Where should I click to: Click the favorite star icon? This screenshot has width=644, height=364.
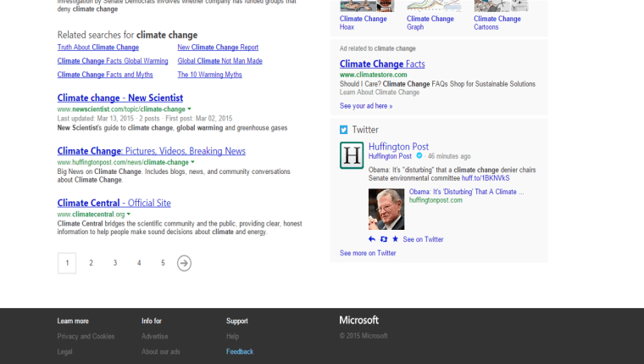[395, 239]
